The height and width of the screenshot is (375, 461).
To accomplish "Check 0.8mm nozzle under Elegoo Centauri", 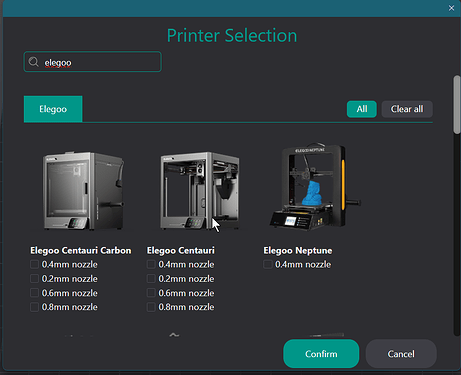I will click(x=151, y=307).
